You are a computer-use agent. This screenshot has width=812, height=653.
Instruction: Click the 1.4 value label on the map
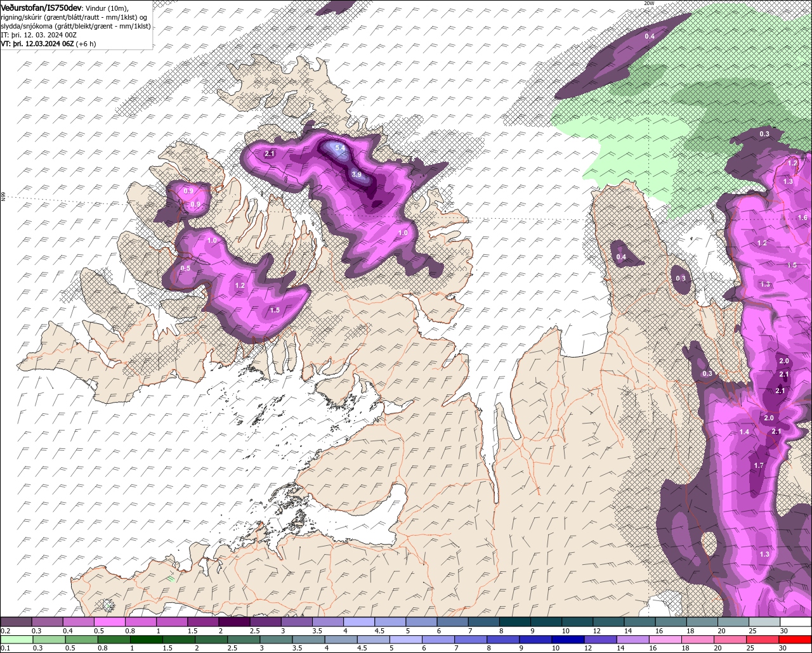(x=744, y=432)
